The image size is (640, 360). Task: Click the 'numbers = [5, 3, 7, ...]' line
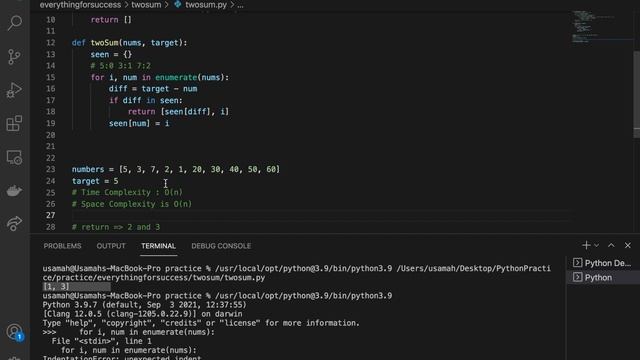click(x=176, y=169)
